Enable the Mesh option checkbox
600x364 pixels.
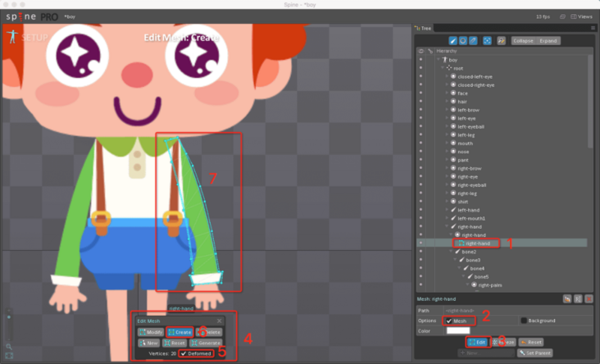click(x=449, y=321)
